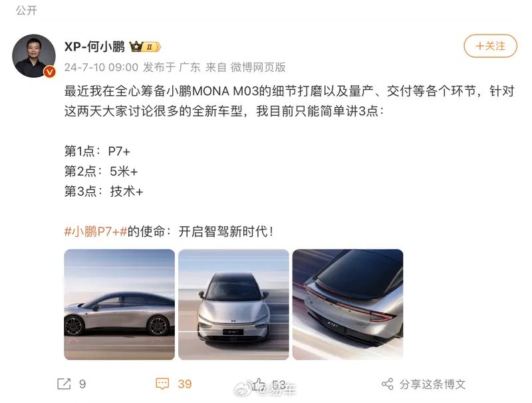Follow the user with +关注 button
Image resolution: width=532 pixels, height=403 pixels.
(489, 46)
